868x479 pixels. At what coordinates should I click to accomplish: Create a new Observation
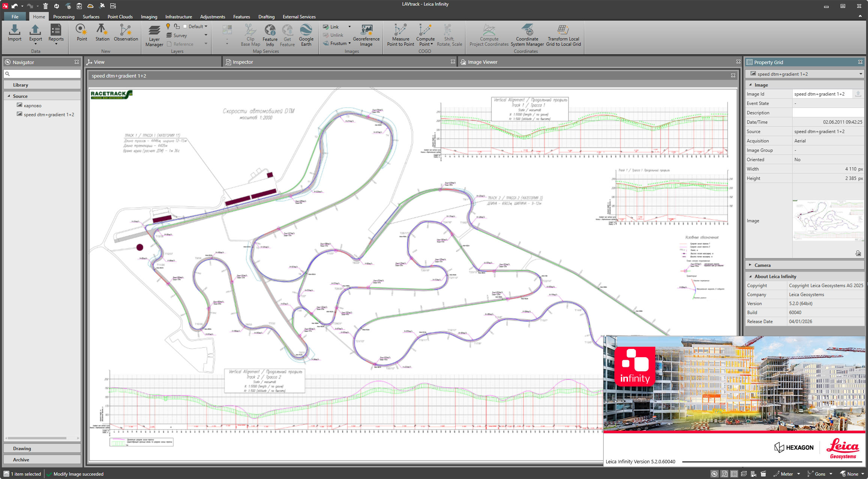click(x=126, y=33)
